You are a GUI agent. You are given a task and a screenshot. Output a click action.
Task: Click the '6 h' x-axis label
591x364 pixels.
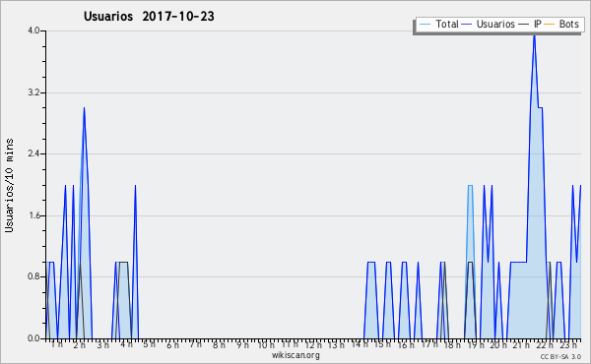172,344
